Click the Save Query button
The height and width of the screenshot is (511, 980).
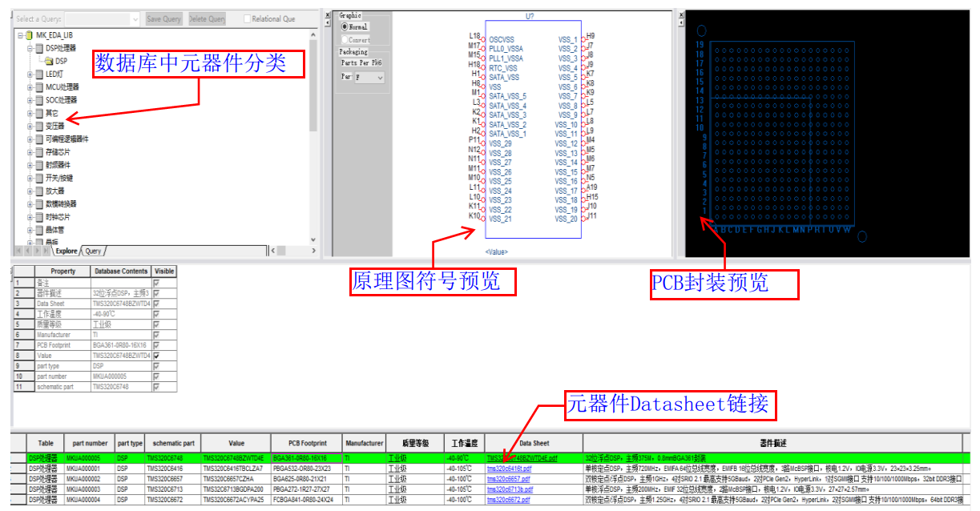tap(163, 18)
